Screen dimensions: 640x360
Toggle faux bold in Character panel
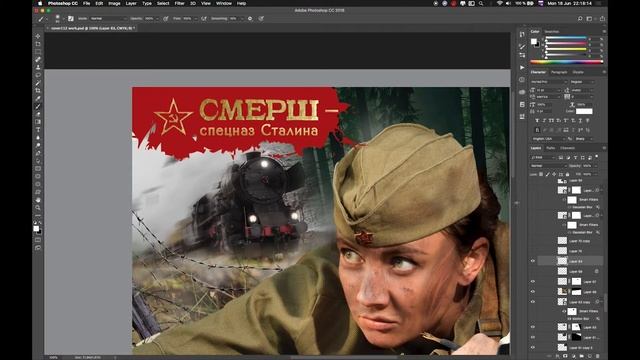[537, 120]
